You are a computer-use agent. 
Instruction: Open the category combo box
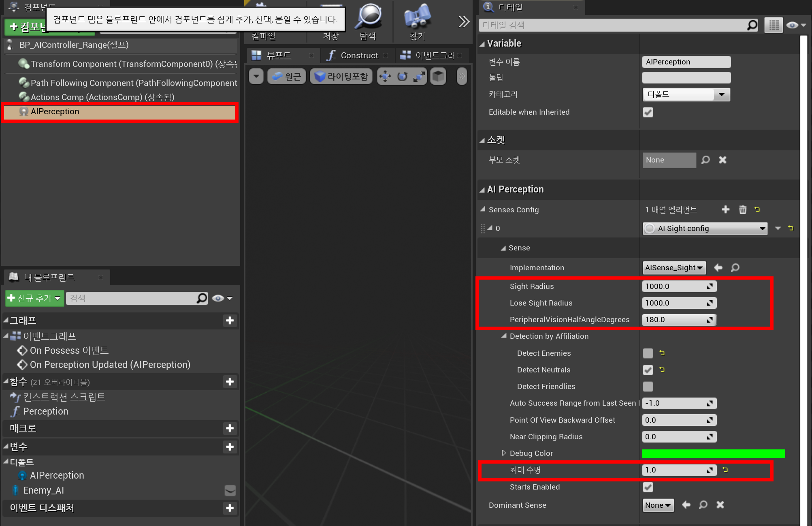tap(686, 94)
